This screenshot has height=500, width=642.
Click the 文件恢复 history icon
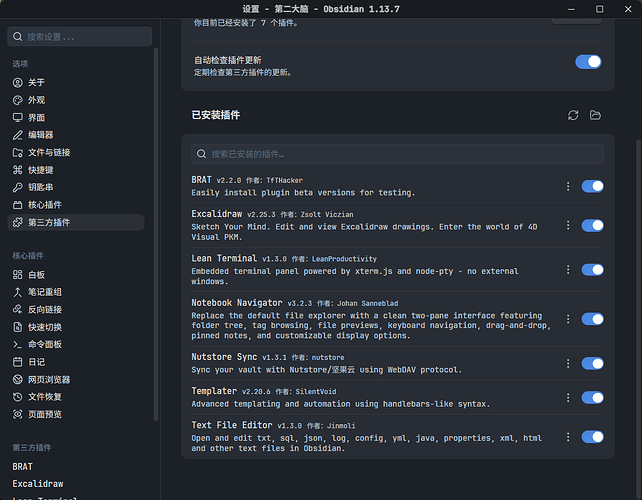coord(18,397)
